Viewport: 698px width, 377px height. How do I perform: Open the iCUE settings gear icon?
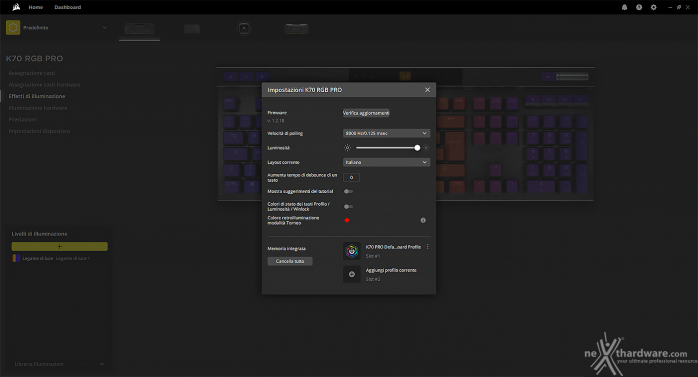(x=653, y=7)
